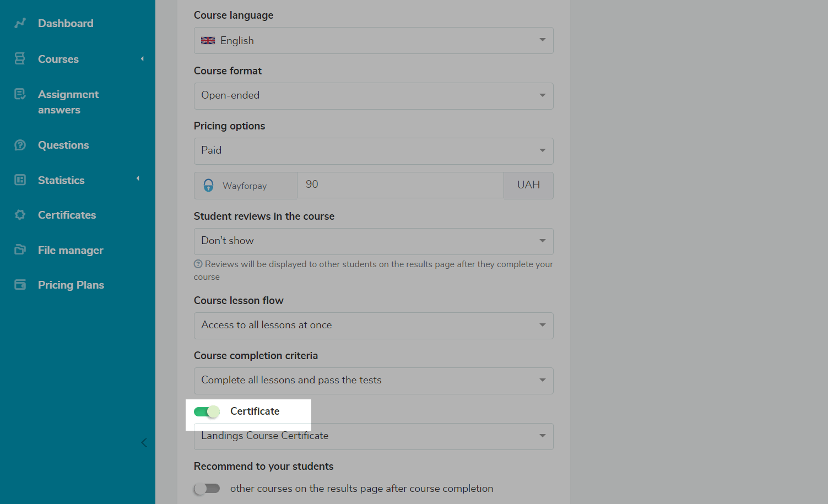
Task: Click the Dashboard icon in sidebar
Action: pos(20,23)
